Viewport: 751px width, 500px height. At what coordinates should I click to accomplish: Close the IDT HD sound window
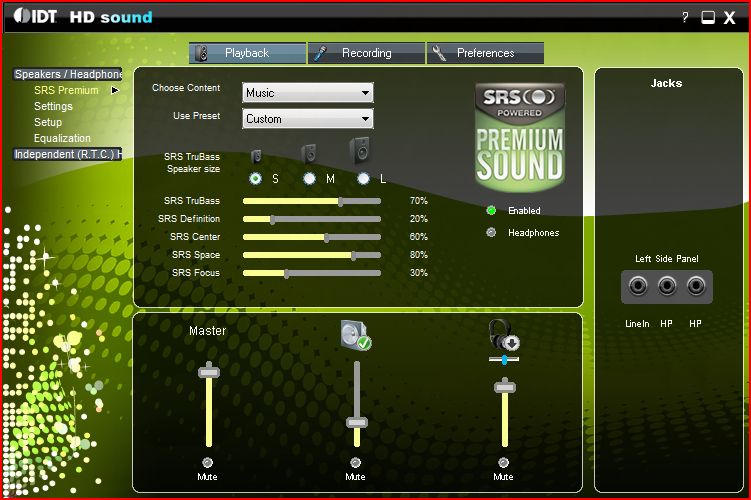point(729,18)
